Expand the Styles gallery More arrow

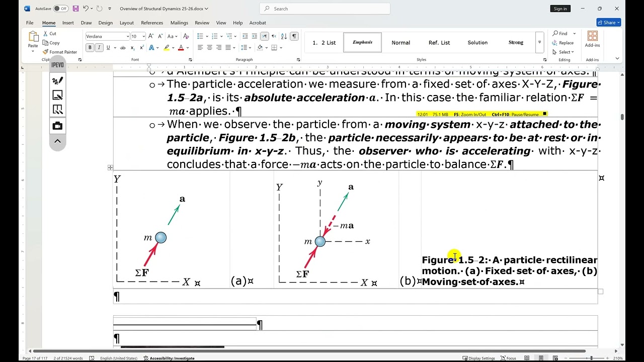[x=539, y=43]
